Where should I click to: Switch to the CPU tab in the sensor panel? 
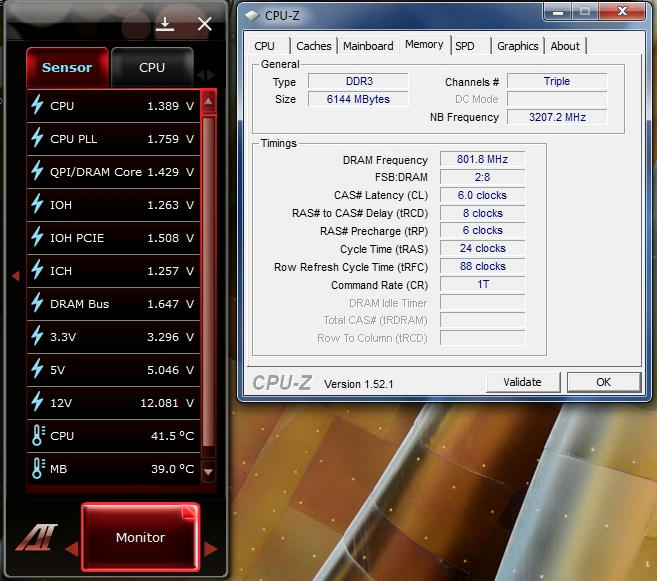(x=152, y=67)
